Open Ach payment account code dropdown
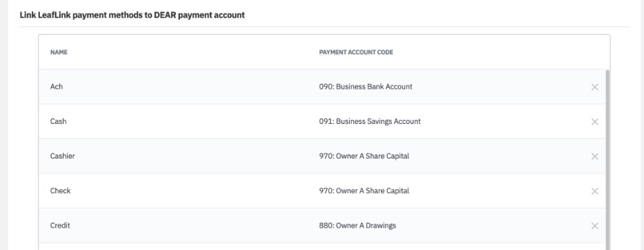 click(x=365, y=87)
